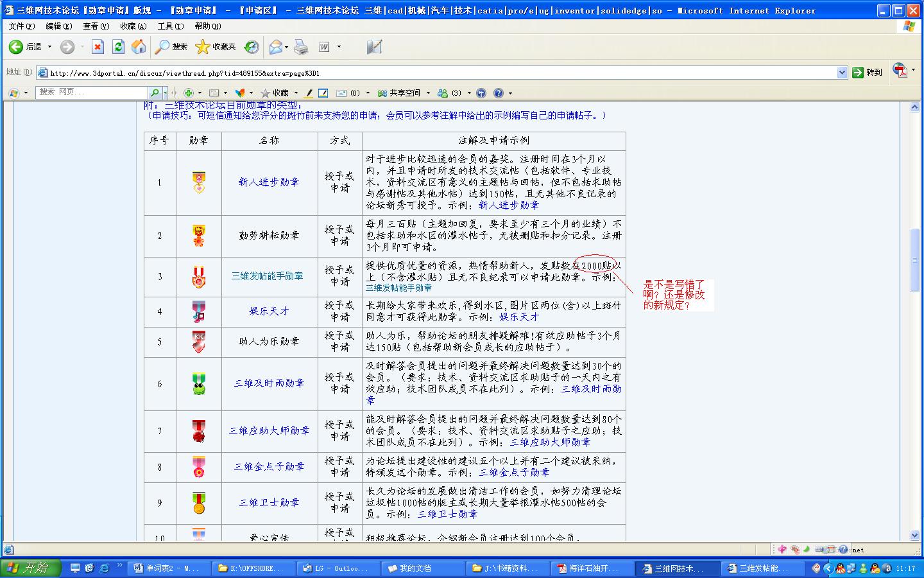Viewport: 924px width, 578px height.
Task: Click the 搜索 网页 search box
Action: [92, 93]
